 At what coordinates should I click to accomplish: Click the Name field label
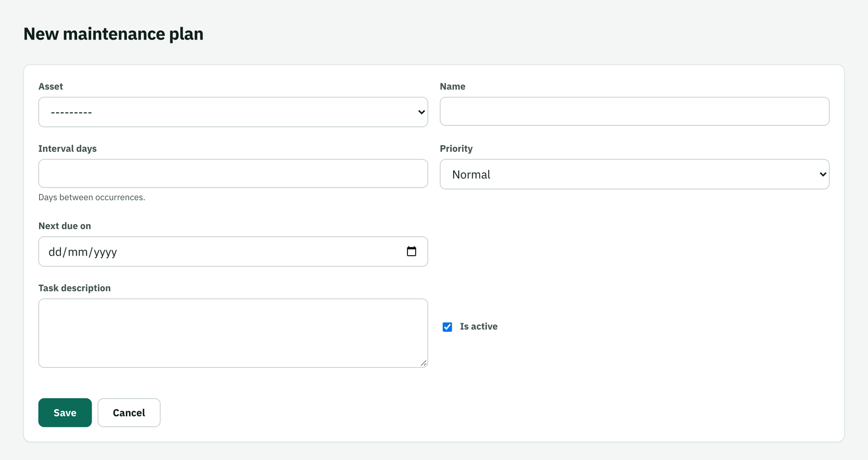tap(452, 86)
